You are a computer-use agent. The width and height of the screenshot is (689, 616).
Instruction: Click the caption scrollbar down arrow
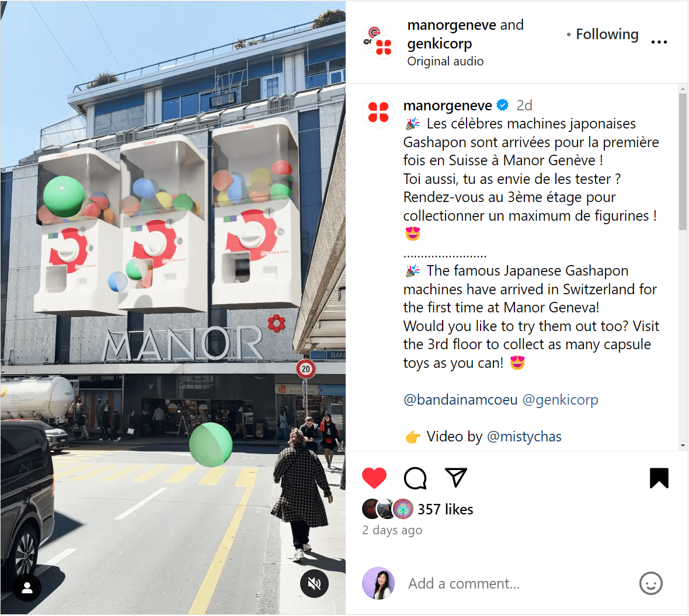pos(683,446)
